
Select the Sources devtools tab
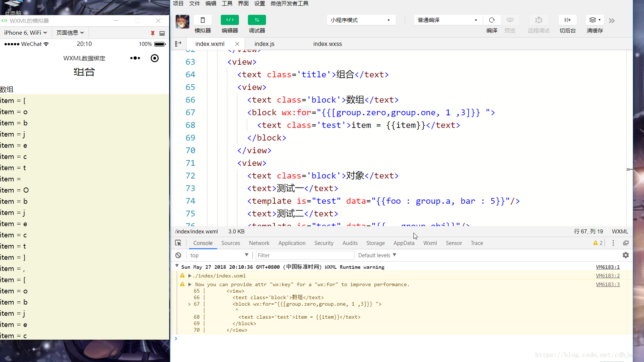click(231, 243)
